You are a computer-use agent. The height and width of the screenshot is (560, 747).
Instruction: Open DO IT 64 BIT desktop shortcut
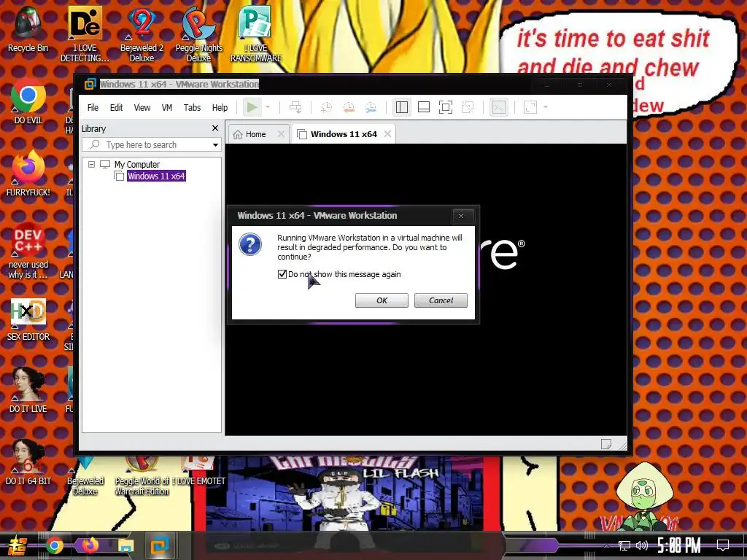click(x=28, y=462)
